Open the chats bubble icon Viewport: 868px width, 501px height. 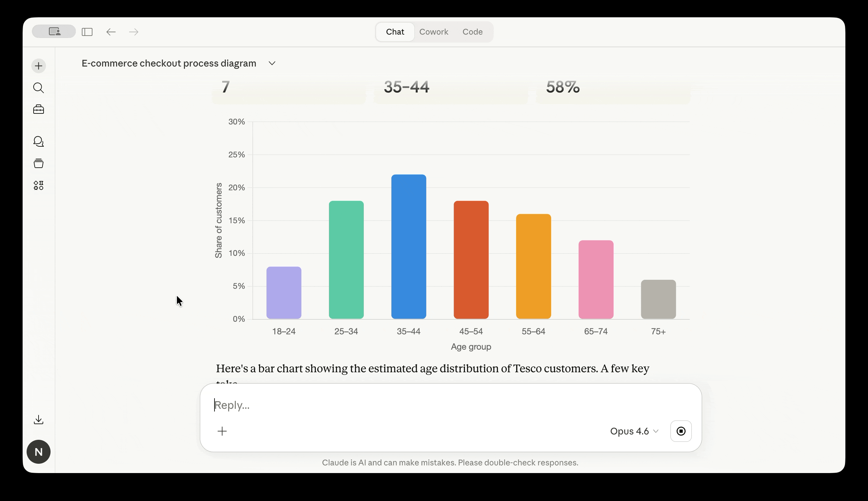39,141
